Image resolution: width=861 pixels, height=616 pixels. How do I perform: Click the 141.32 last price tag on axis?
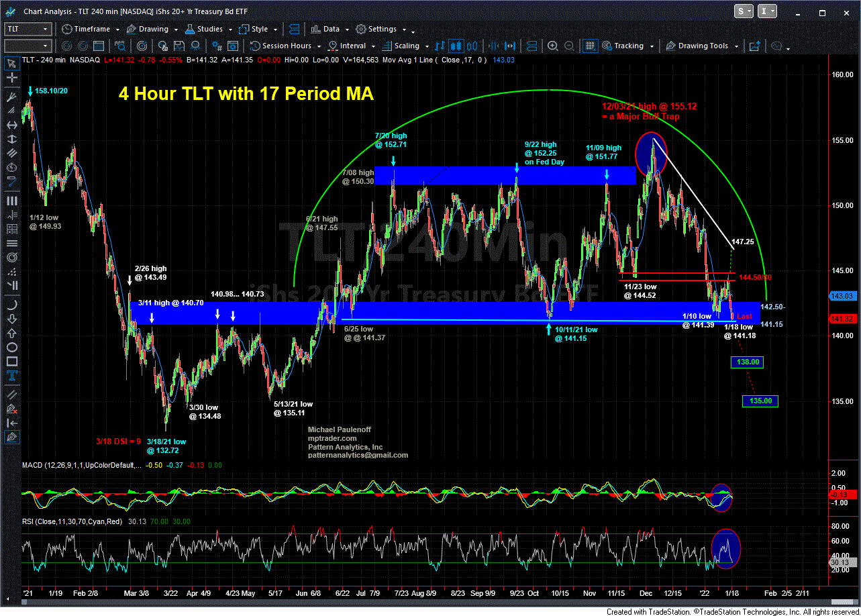pos(842,319)
